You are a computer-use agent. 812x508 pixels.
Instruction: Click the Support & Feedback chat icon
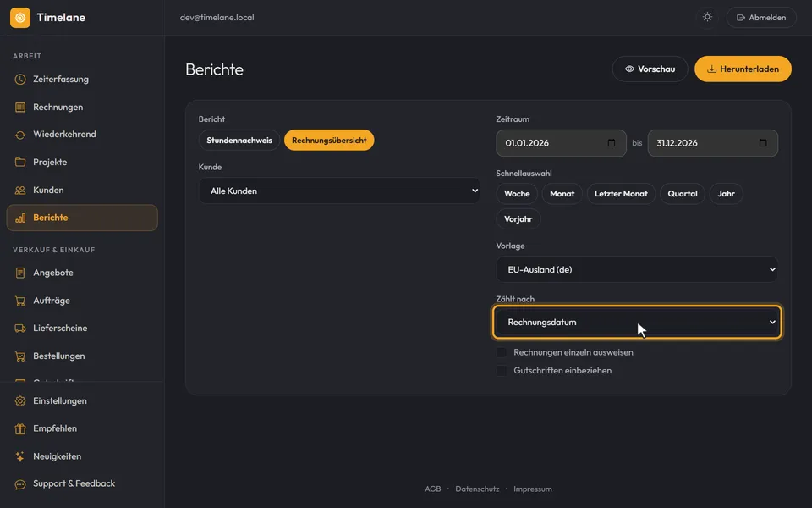pyautogui.click(x=20, y=484)
